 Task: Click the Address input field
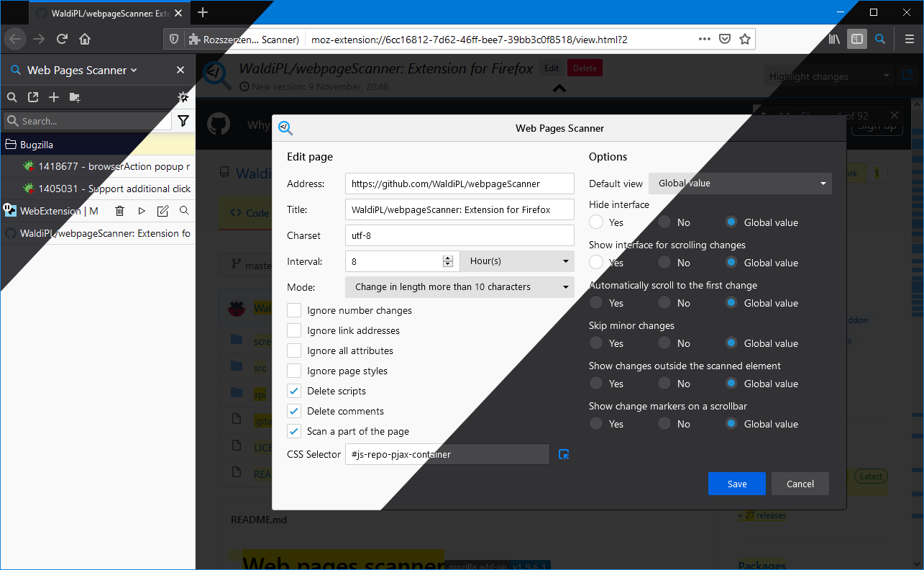(x=459, y=184)
